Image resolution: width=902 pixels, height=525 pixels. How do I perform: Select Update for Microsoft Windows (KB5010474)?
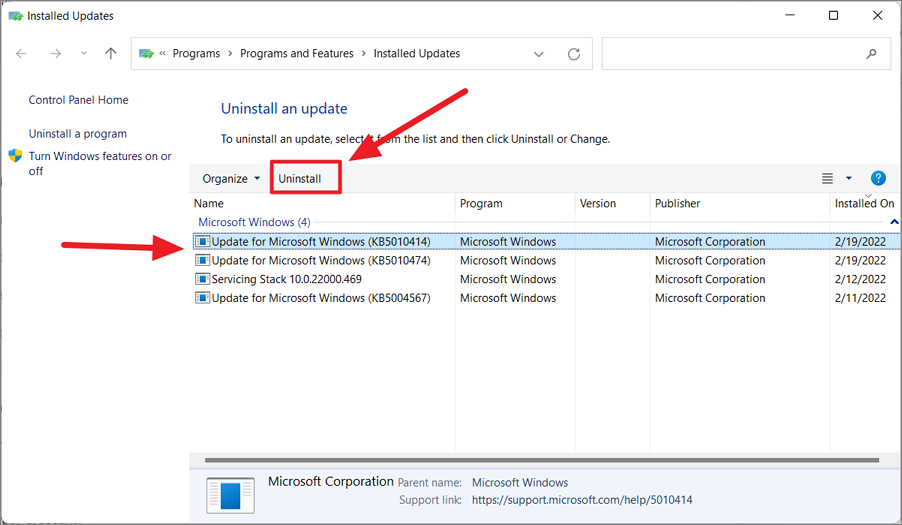[545, 260]
